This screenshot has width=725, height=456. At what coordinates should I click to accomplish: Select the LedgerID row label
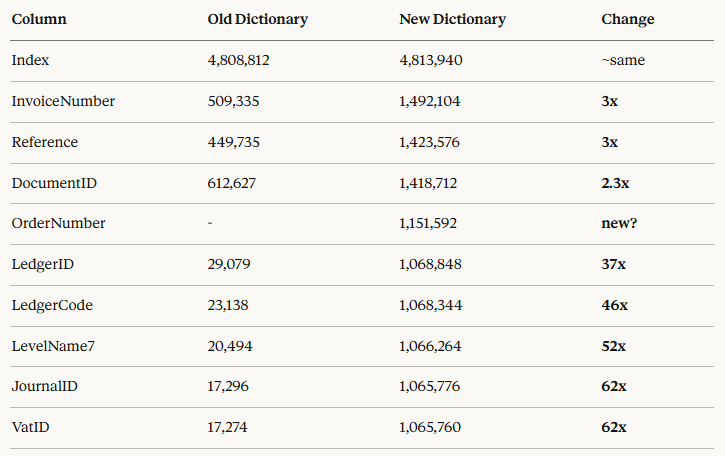pos(43,264)
